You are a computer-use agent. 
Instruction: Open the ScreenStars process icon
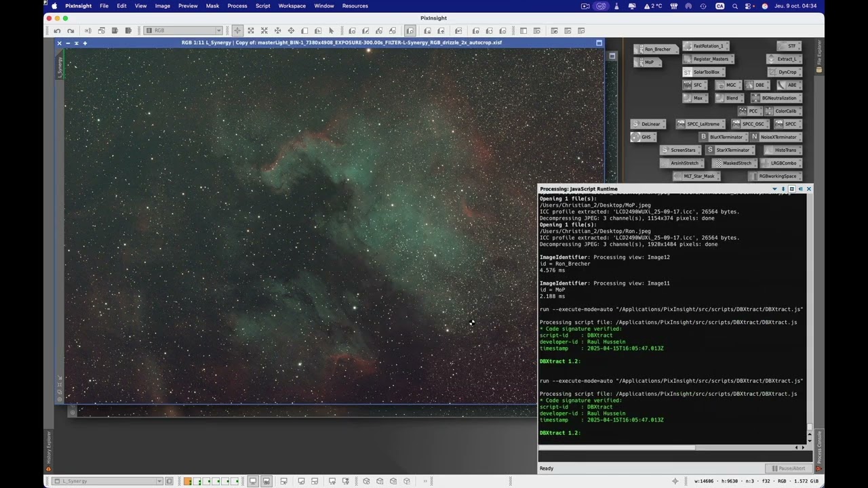(679, 150)
